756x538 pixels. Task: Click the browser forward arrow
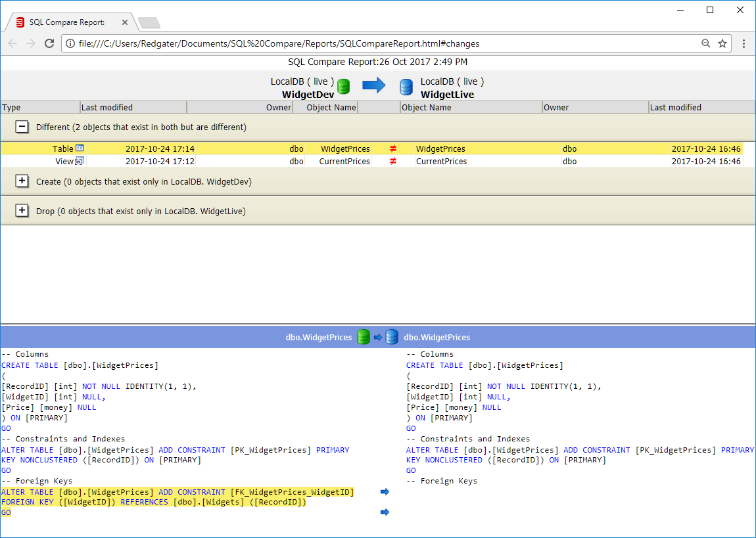(x=31, y=43)
